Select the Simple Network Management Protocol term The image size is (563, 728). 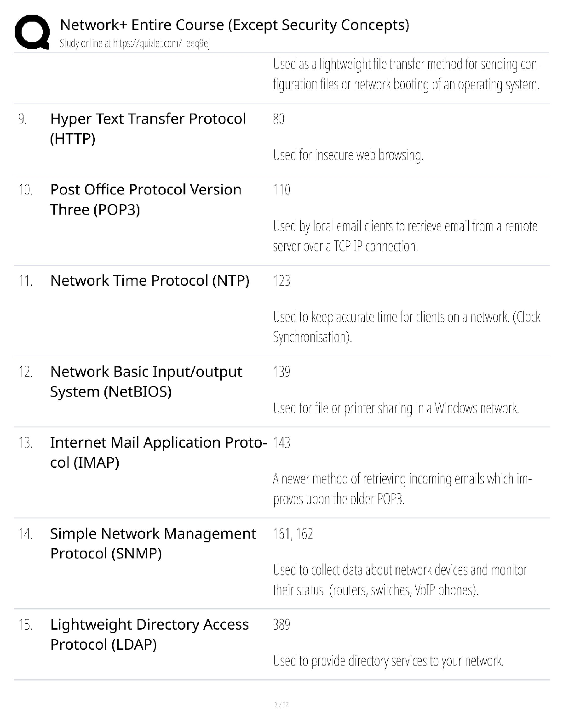pyautogui.click(x=153, y=543)
